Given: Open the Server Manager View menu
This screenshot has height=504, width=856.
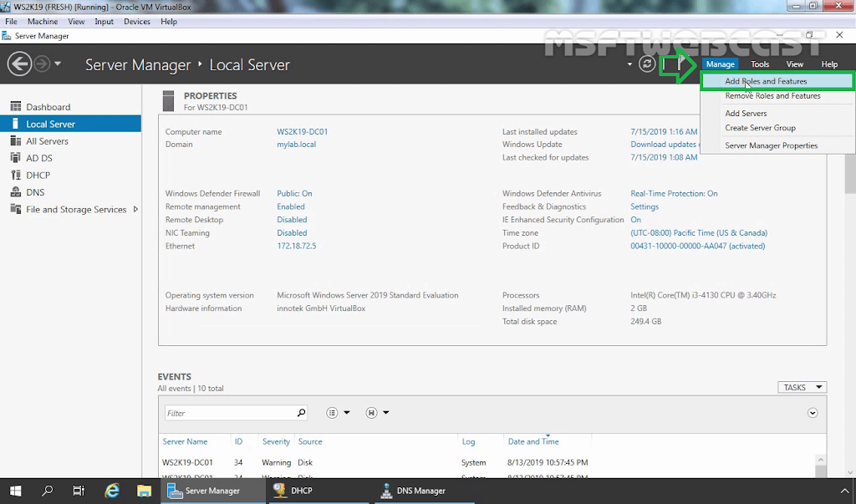Looking at the screenshot, I should 794,64.
